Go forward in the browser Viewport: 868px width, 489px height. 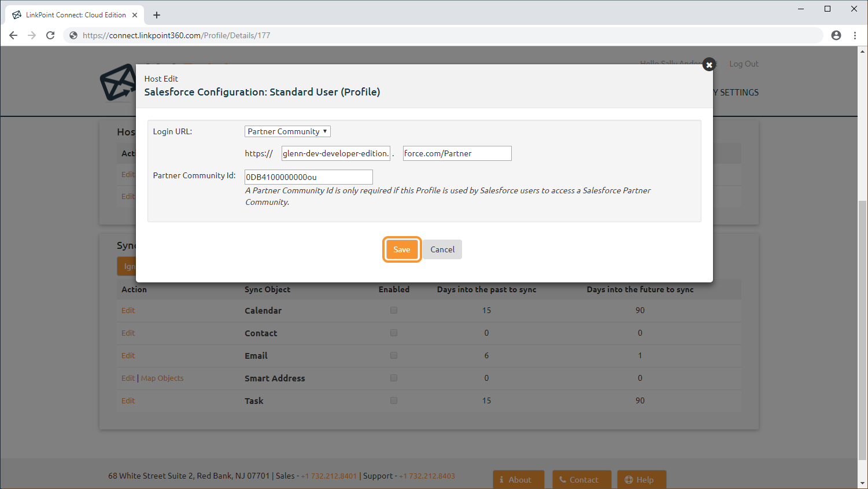[32, 35]
